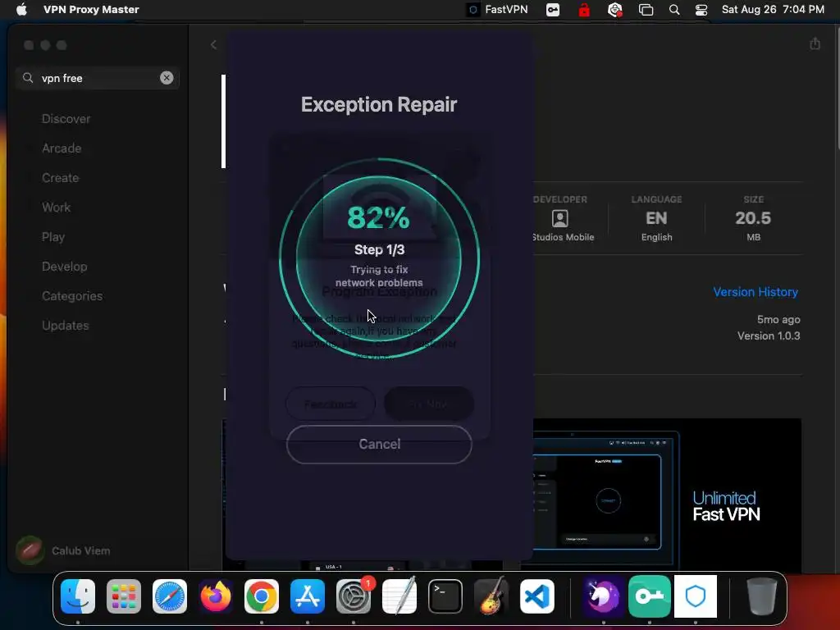Clear the 'vpn free' search field

click(167, 78)
